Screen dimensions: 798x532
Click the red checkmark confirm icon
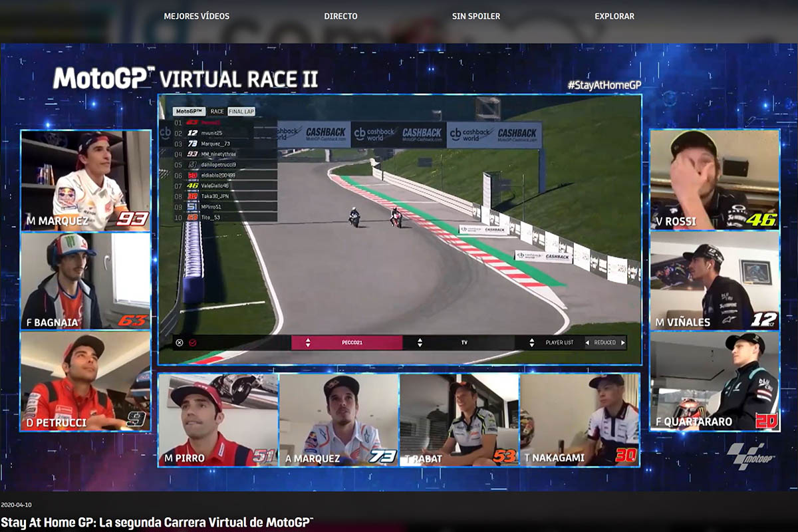click(x=193, y=343)
